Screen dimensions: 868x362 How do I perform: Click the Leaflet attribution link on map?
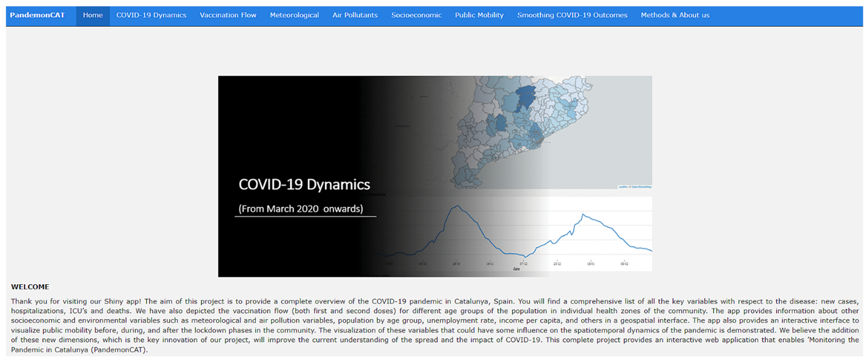point(622,187)
